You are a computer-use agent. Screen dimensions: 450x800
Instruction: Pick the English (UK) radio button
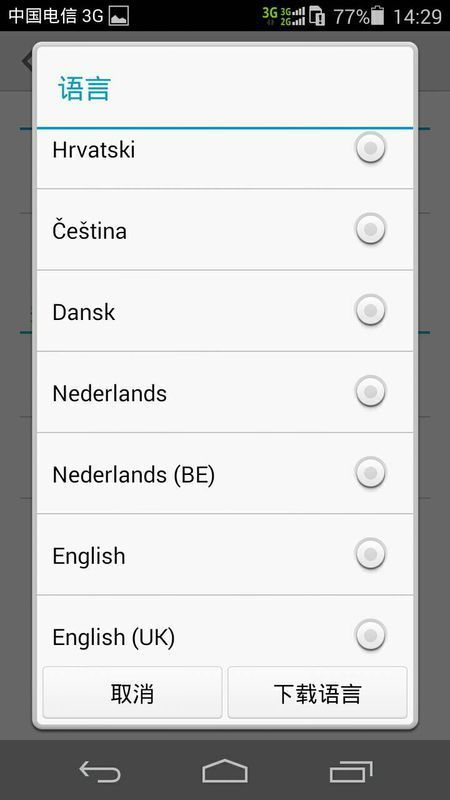[370, 635]
